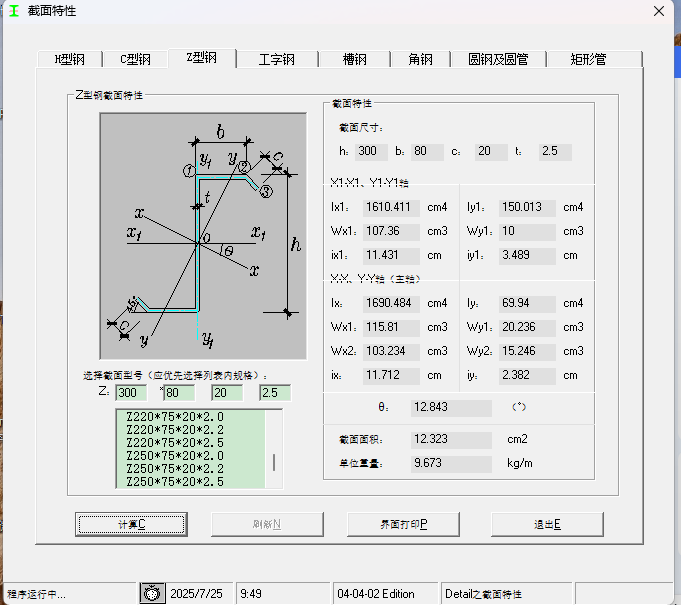Click the Z width input field showing 80
The image size is (681, 605).
coord(179,393)
